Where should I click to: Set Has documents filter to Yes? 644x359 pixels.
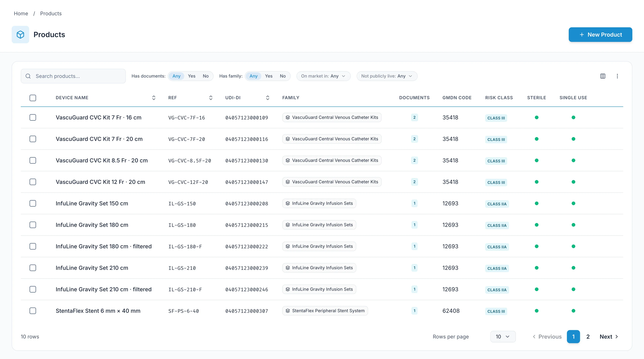pyautogui.click(x=192, y=76)
